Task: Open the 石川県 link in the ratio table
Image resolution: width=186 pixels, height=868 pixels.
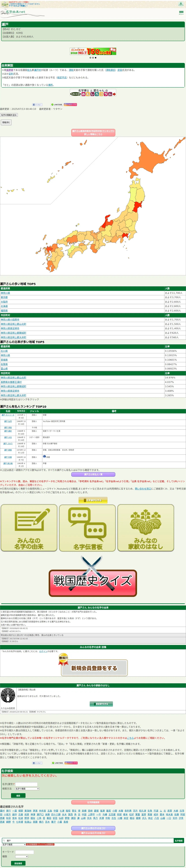Action: (4, 351)
